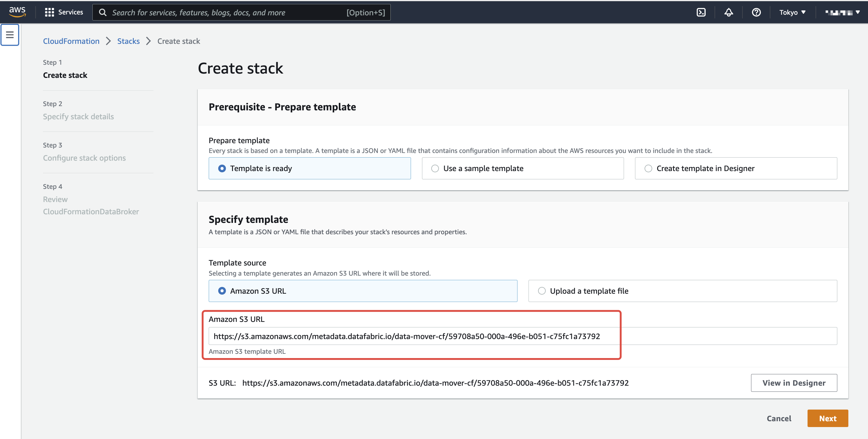Screen dimensions: 868x439
Task: Open the help question mark icon
Action: (756, 13)
